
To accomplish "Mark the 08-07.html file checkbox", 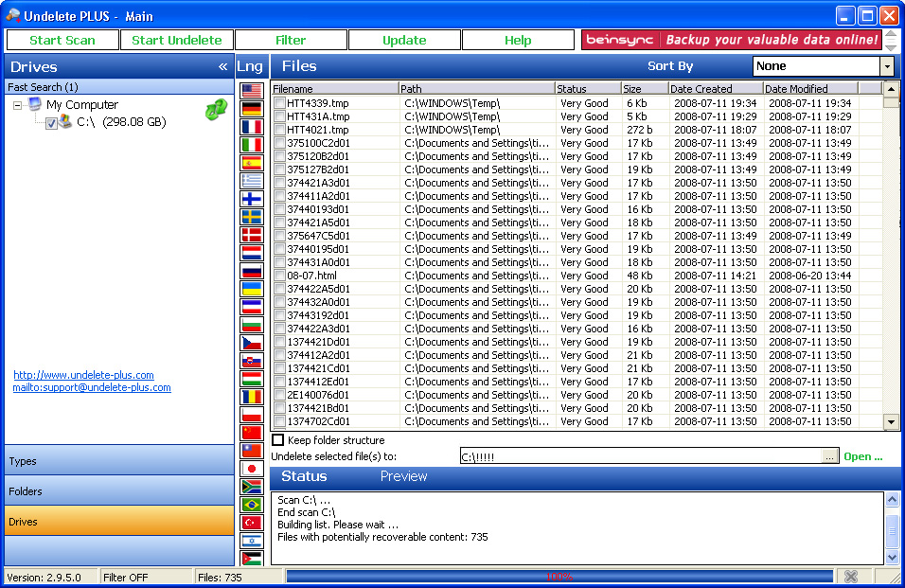I will 280,276.
